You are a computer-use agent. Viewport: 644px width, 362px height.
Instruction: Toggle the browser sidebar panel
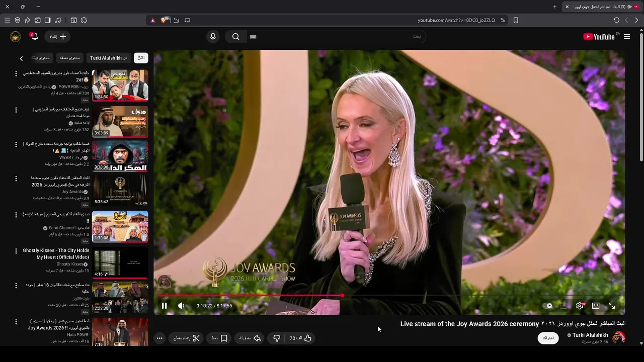(47, 20)
